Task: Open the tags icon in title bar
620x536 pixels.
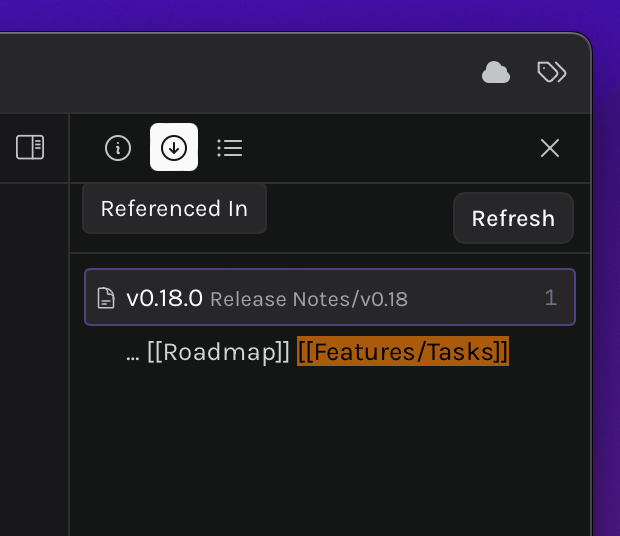Action: (x=552, y=72)
